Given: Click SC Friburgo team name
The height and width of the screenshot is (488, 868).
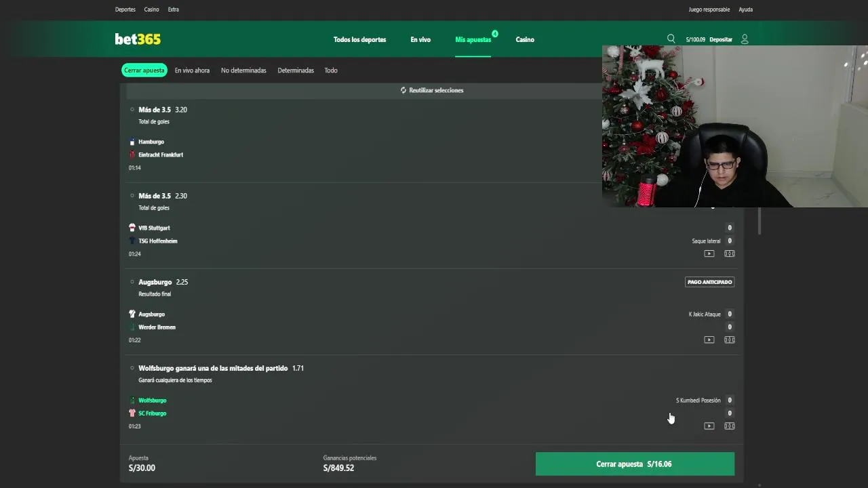Looking at the screenshot, I should pos(153,413).
